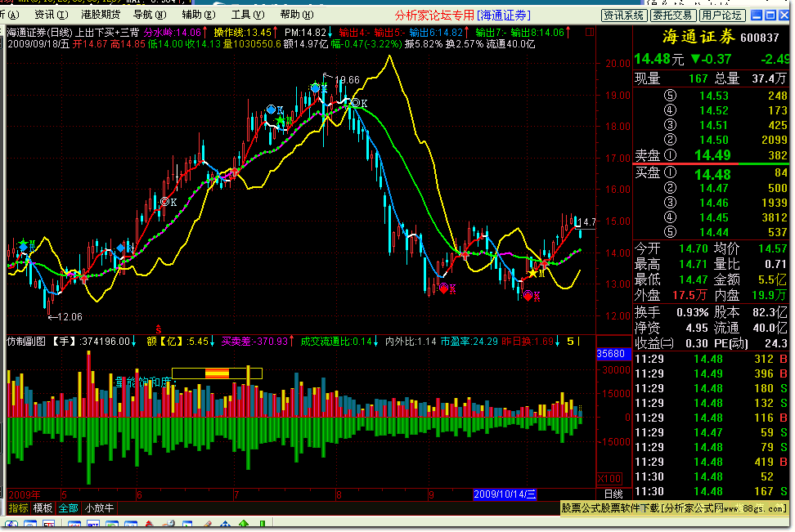Switch to the 指标 tab
This screenshot has height=532, width=795.
click(x=18, y=507)
